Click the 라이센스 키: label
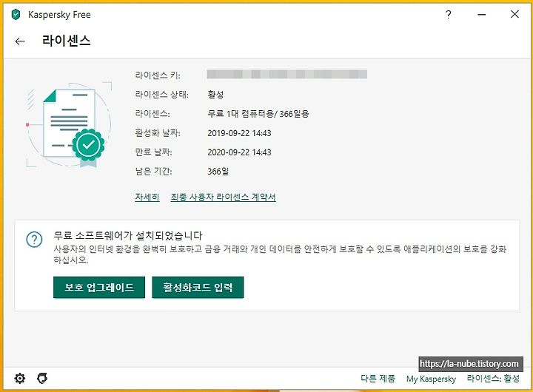This screenshot has width=533, height=392. click(x=158, y=75)
